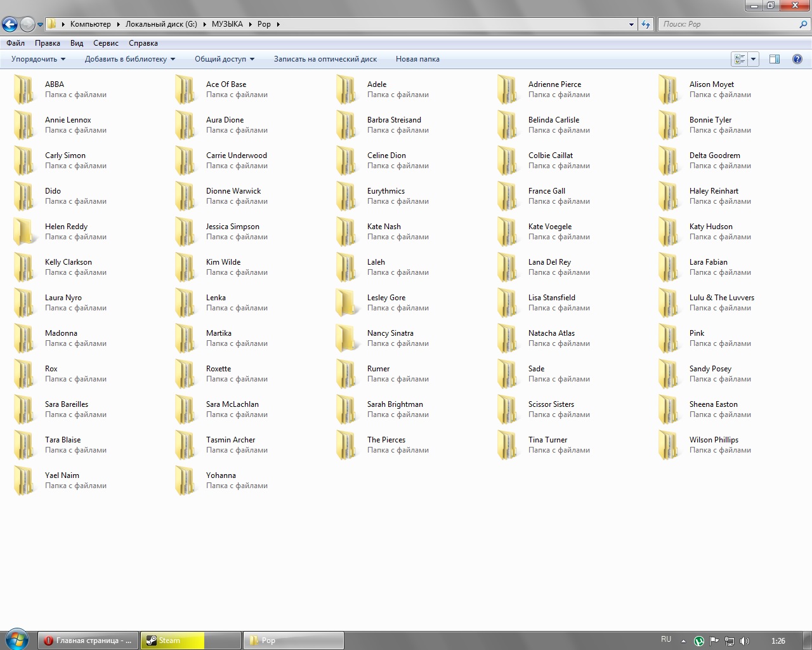Select the Roxette folder icon
The width and height of the screenshot is (812, 650).
pos(185,374)
